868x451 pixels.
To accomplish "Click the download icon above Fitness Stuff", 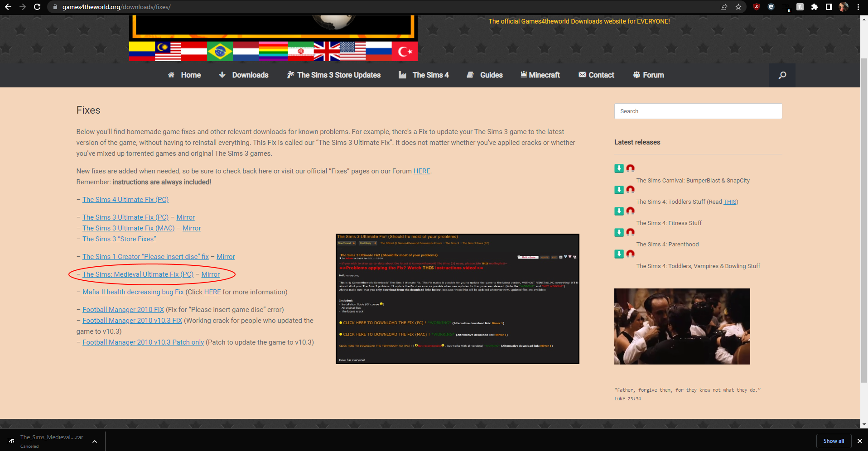I will [x=619, y=211].
